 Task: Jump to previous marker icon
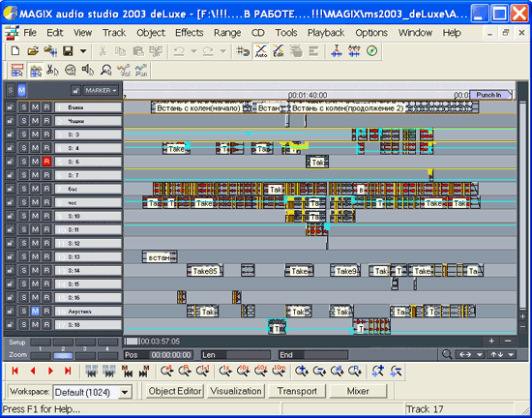click(127, 371)
